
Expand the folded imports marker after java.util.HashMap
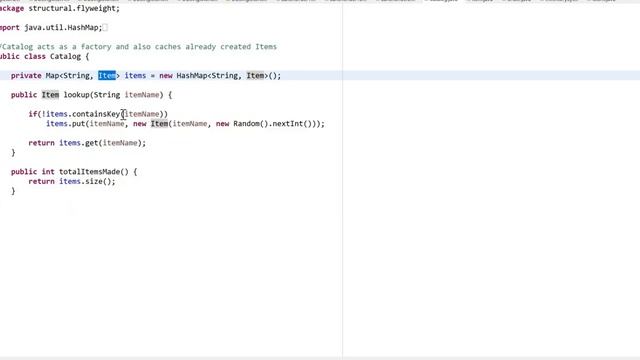[105, 27]
